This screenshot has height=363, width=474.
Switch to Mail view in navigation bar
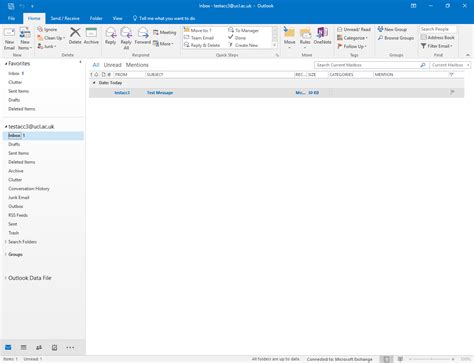click(x=8, y=347)
